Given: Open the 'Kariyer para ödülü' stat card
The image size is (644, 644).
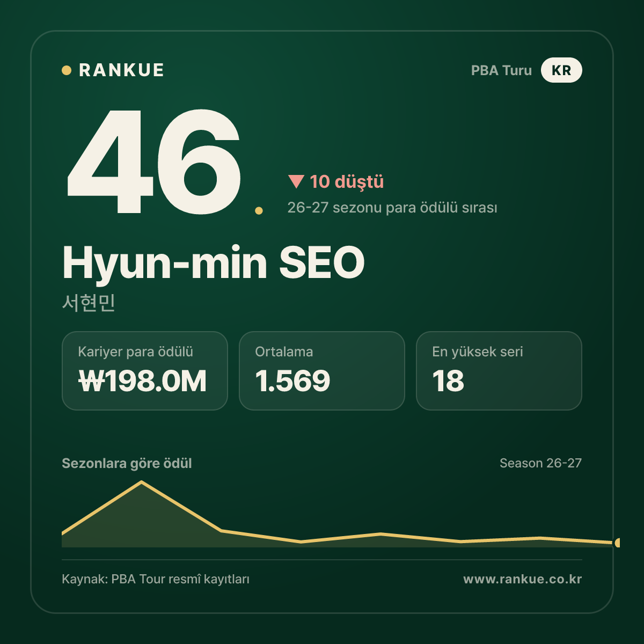Looking at the screenshot, I should (145, 371).
